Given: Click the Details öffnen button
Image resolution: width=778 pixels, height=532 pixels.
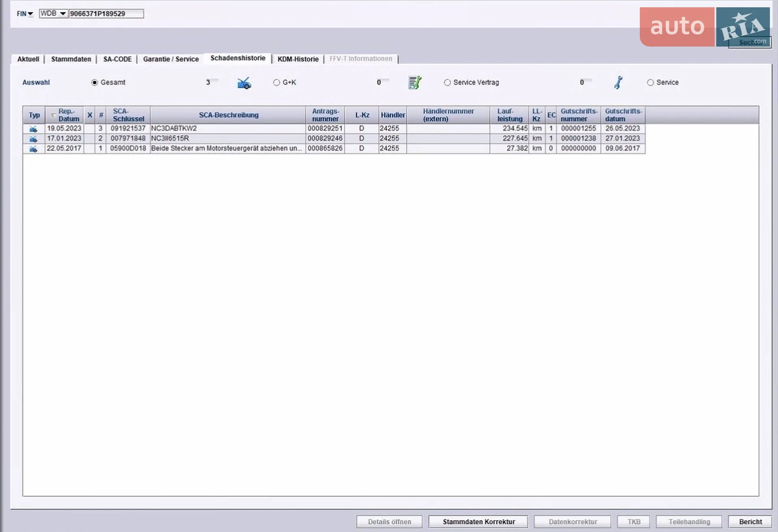Looking at the screenshot, I should (x=389, y=521).
